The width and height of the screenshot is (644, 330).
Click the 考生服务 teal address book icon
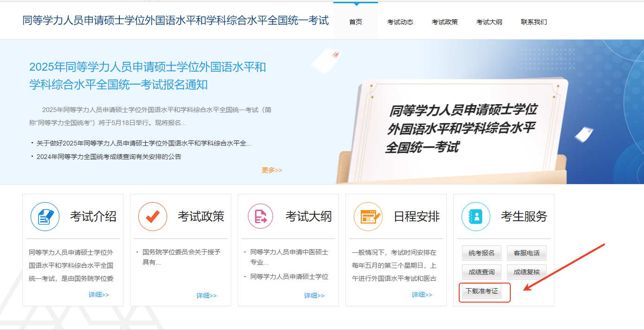pyautogui.click(x=476, y=217)
